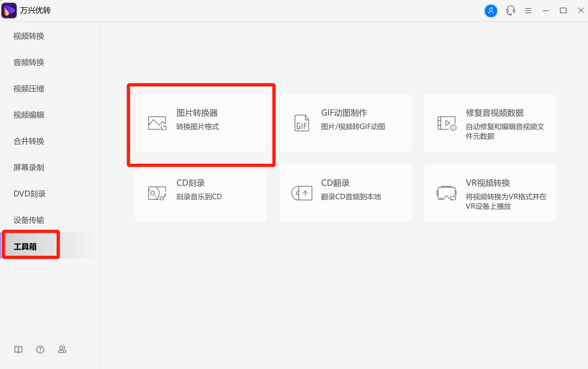Launch the CD翻录 tool
The image size is (588, 369).
(345, 193)
